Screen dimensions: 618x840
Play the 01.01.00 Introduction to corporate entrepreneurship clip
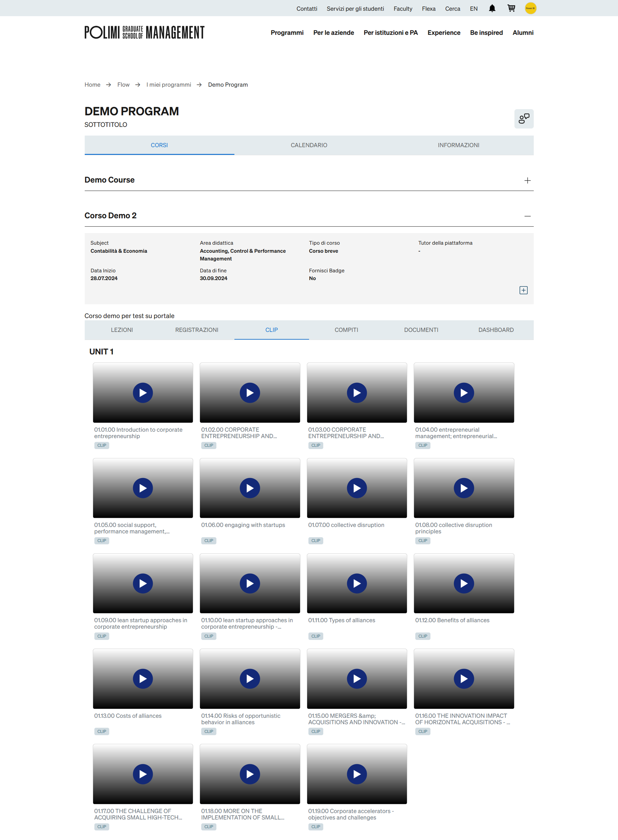[x=143, y=393]
